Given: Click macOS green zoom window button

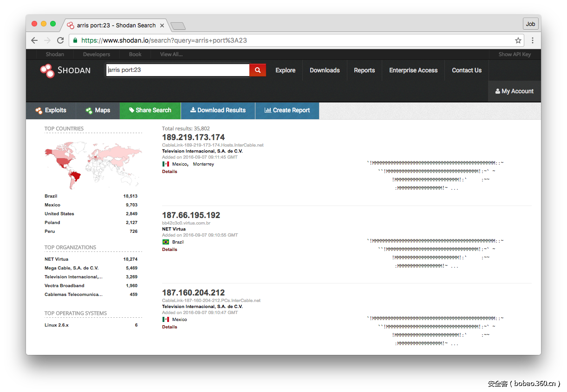Looking at the screenshot, I should click(x=53, y=24).
